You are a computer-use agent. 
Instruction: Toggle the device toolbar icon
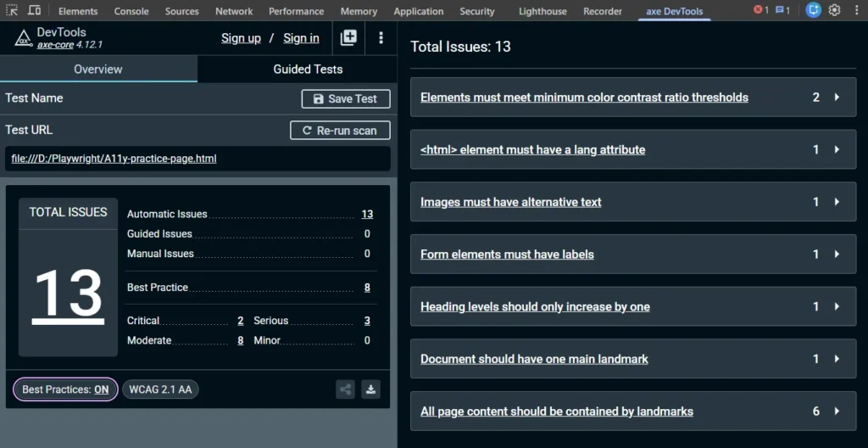click(x=34, y=10)
